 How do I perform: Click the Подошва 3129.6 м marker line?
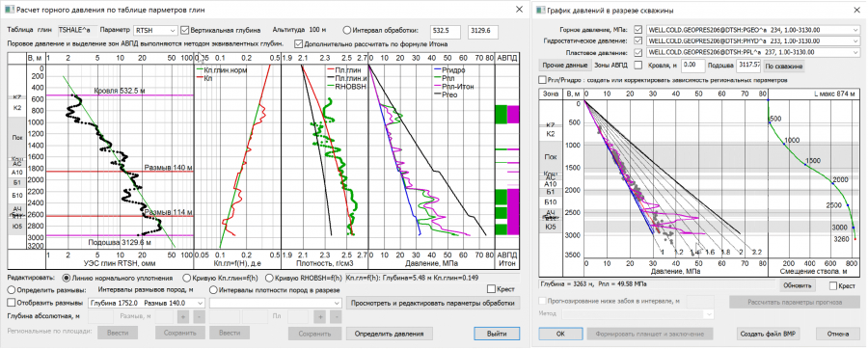pyautogui.click(x=119, y=235)
